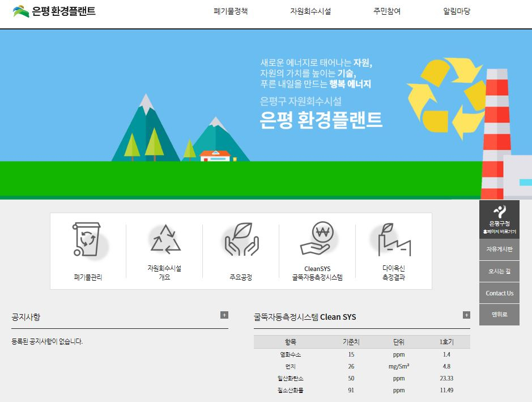Open the 자원회수시설 개요 text link
This screenshot has width=532, height=402.
point(164,273)
